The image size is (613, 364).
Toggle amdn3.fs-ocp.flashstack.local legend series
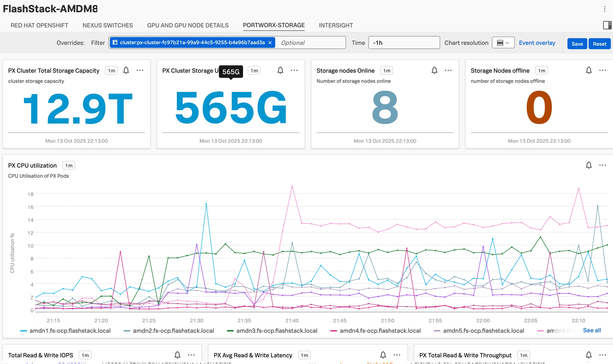[276, 331]
